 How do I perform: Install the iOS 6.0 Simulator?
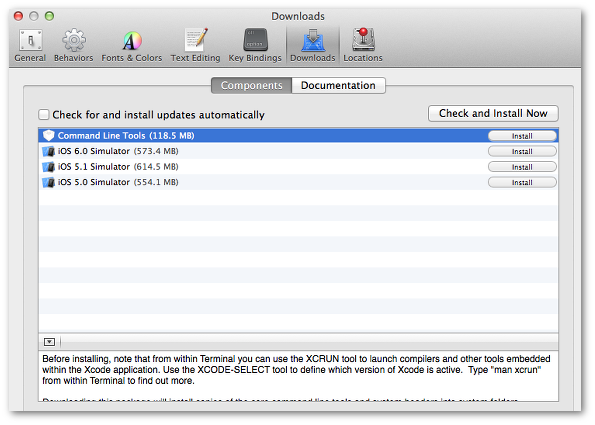(522, 151)
